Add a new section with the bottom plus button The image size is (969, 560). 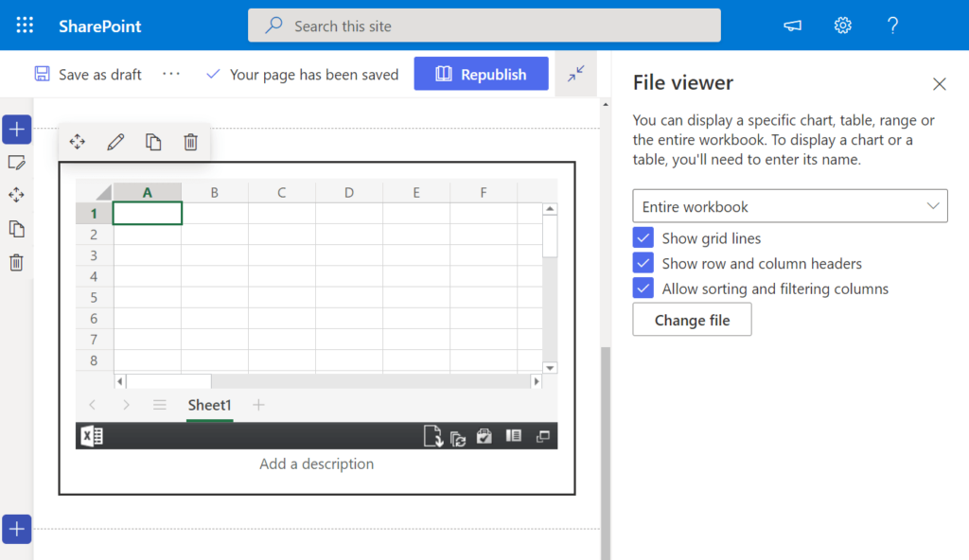(x=17, y=529)
